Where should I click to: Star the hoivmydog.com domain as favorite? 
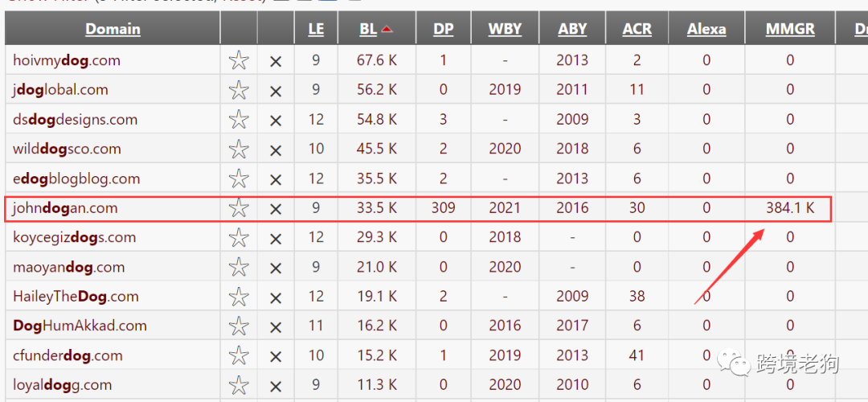pos(239,60)
